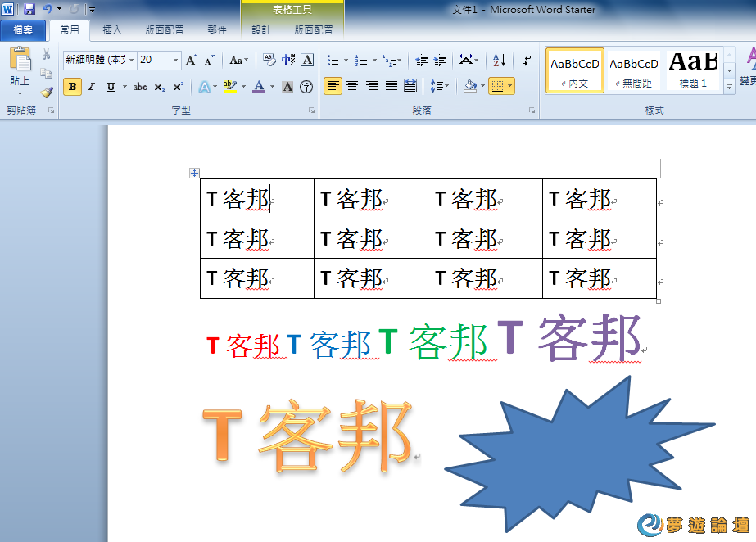The image size is (756, 542).
Task: Toggle Strikethrough abc button
Action: [x=140, y=87]
